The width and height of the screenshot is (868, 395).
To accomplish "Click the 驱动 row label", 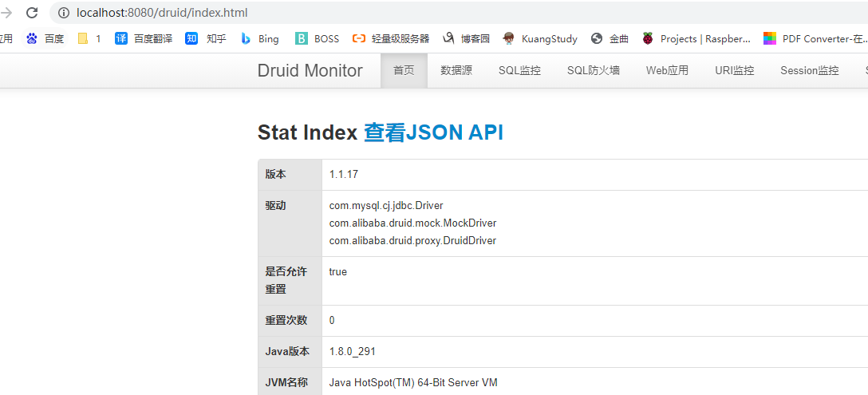I will pyautogui.click(x=276, y=206).
